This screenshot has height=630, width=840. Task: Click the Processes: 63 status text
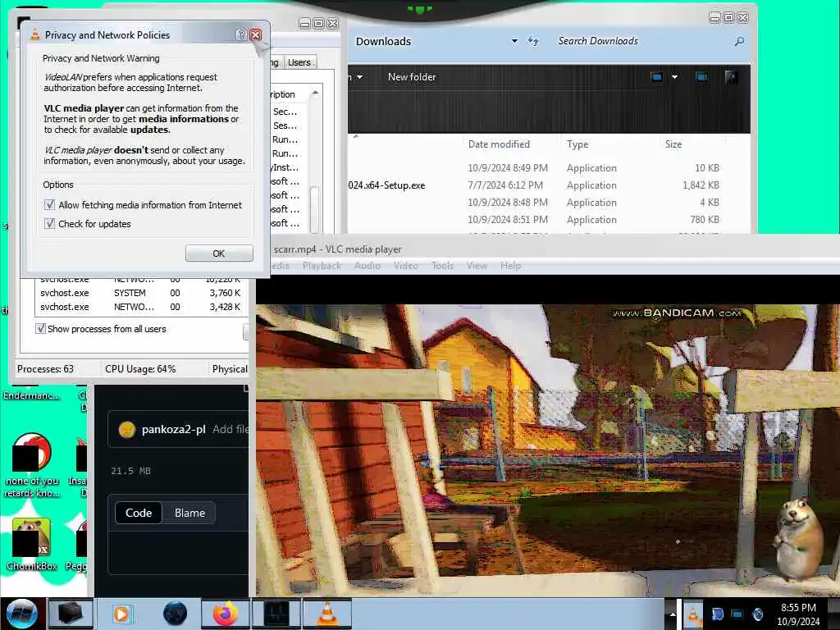point(46,369)
